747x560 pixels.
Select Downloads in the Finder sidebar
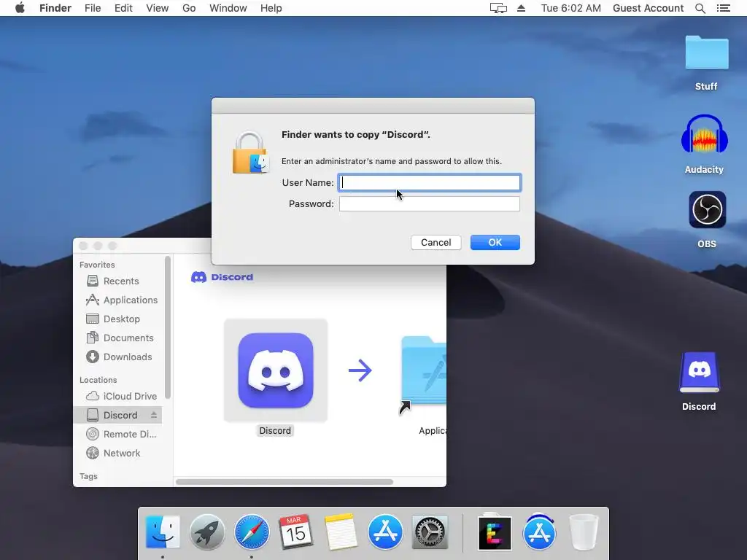click(x=118, y=357)
